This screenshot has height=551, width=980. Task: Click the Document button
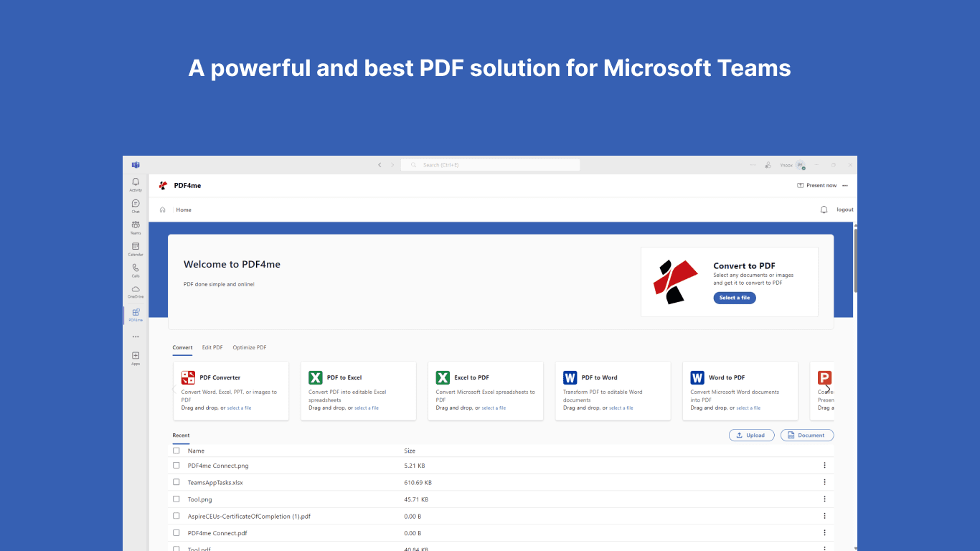click(807, 435)
